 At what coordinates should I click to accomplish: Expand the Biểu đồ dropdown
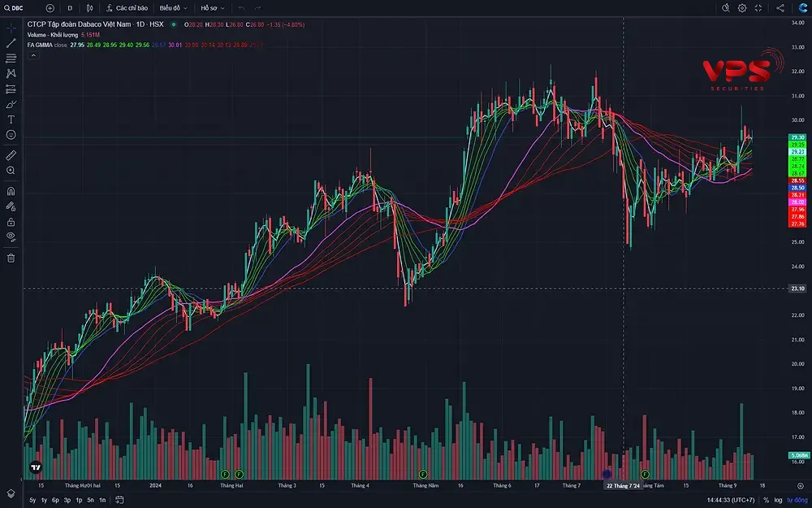pos(173,8)
